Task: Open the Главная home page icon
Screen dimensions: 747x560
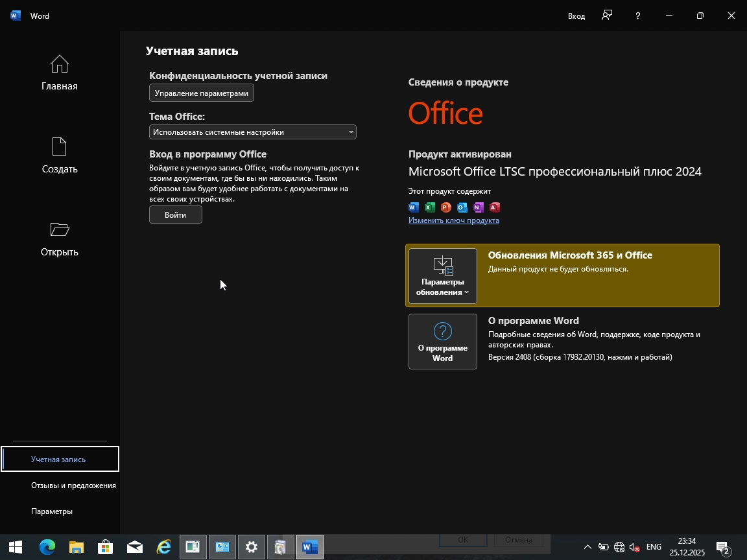Action: pyautogui.click(x=59, y=65)
